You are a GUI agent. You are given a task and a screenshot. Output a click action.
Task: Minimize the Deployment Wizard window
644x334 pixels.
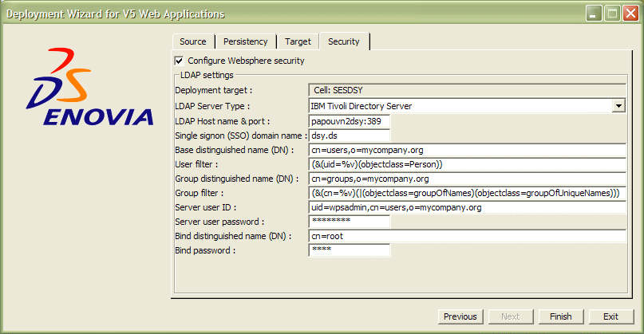(x=594, y=14)
